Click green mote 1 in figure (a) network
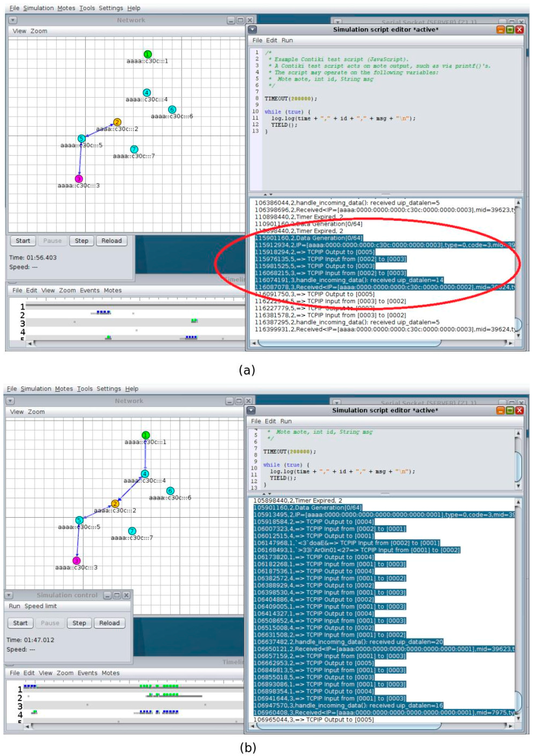The height and width of the screenshot is (756, 533). (148, 54)
